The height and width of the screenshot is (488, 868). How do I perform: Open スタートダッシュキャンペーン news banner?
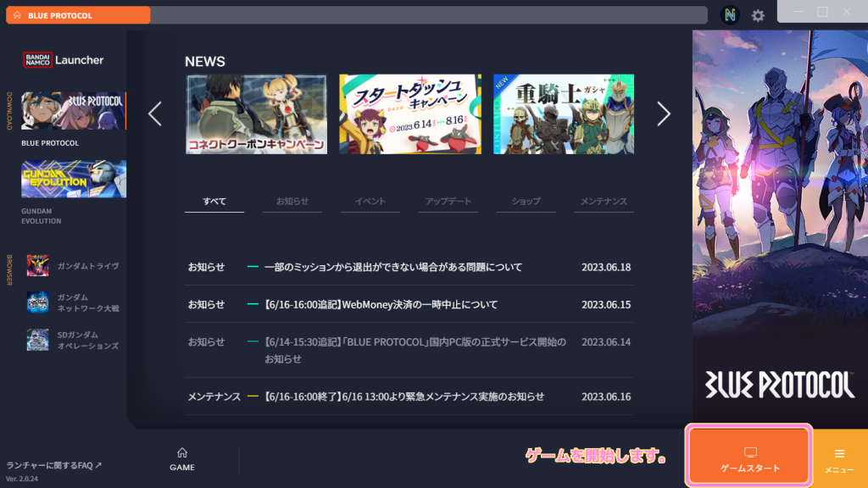(410, 114)
